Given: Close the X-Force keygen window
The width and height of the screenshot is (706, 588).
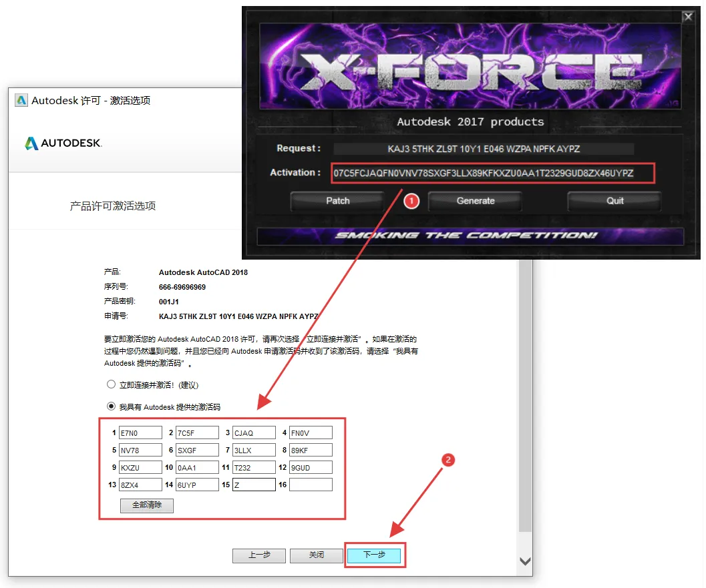Looking at the screenshot, I should click(x=688, y=17).
